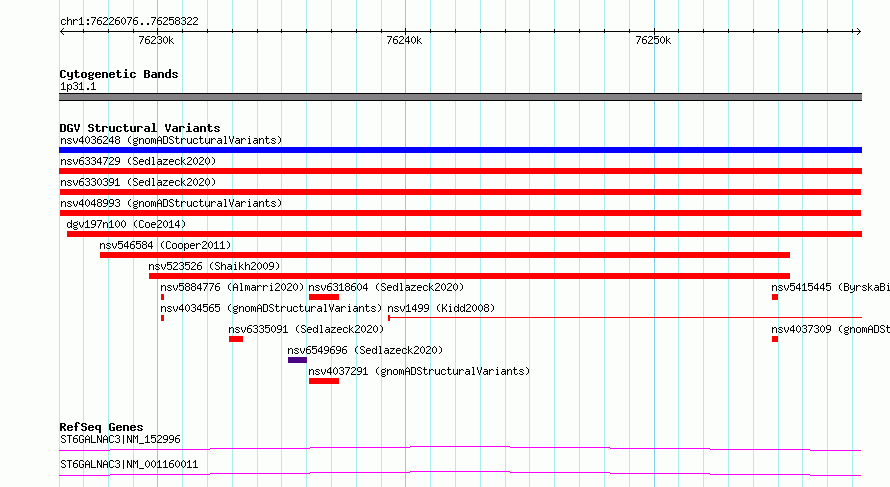Click the nsv5884776 (Almarri2020) label

tap(232, 287)
